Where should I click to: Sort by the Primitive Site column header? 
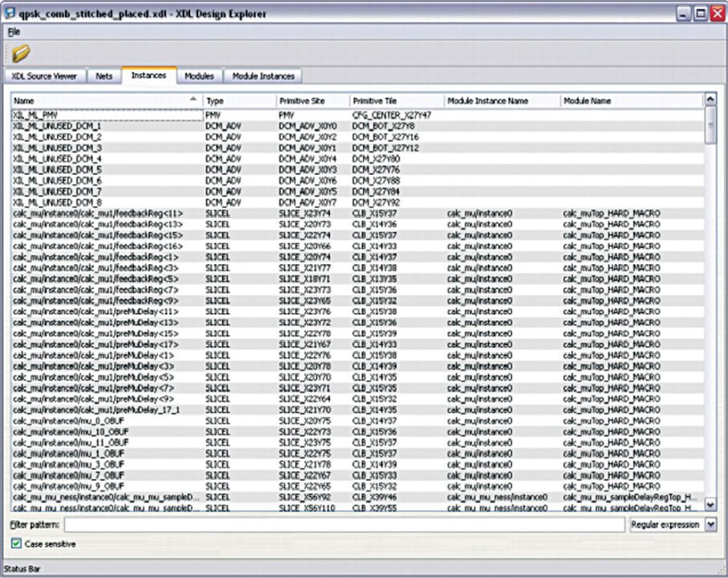pyautogui.click(x=310, y=100)
